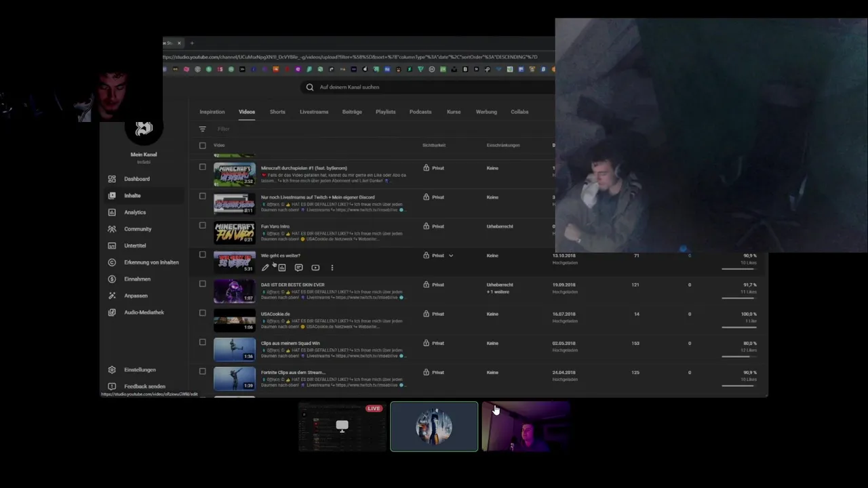The image size is (868, 488).
Task: Open Privat visibility of Clips aus meinem Squad Win
Action: (x=437, y=343)
